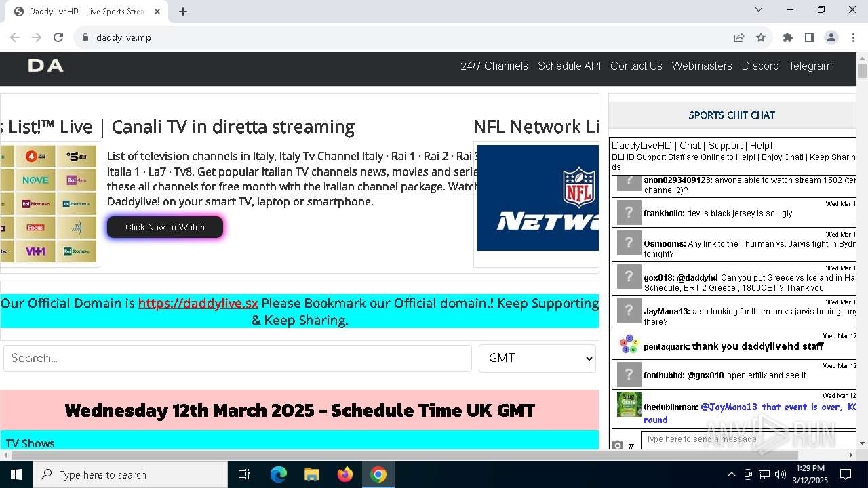Launch Microsoft Edge from taskbar

click(279, 474)
